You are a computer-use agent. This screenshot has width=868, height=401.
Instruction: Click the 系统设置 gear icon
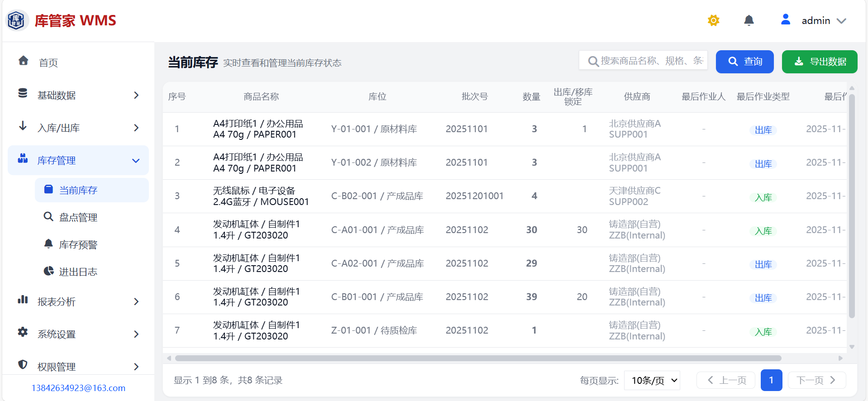pyautogui.click(x=23, y=332)
